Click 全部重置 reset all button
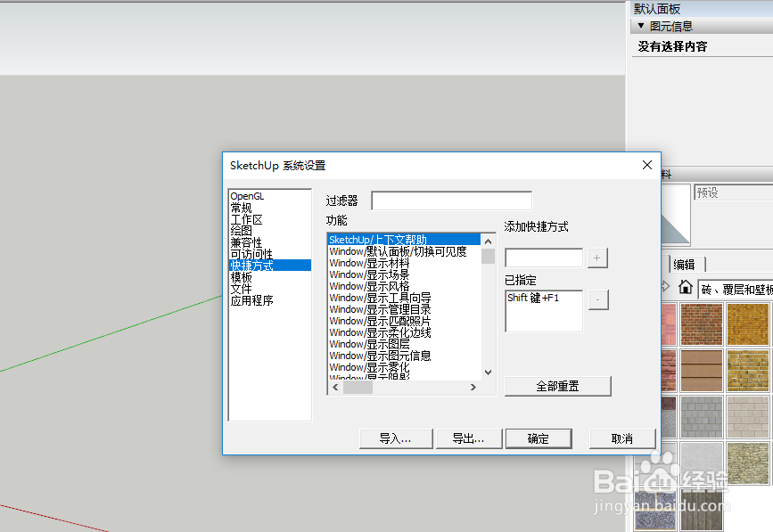773x532 pixels. tap(557, 386)
